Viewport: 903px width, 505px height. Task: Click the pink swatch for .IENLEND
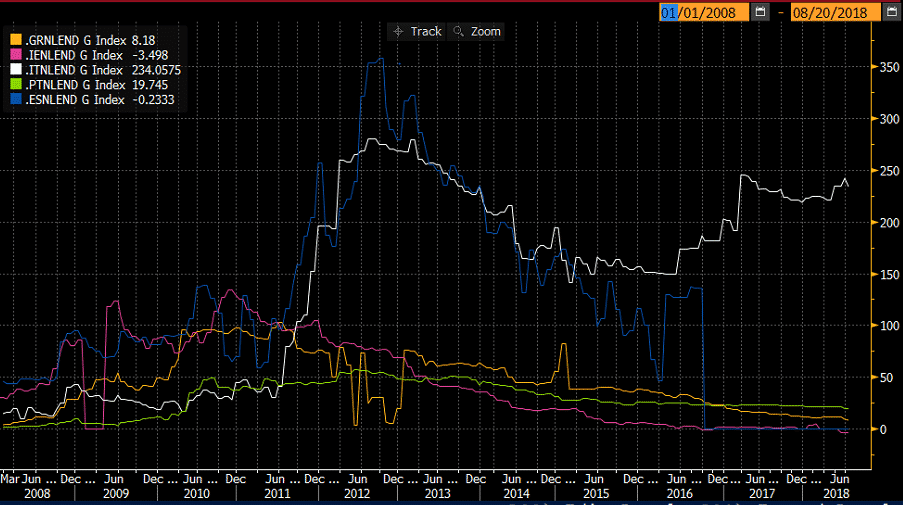point(14,55)
